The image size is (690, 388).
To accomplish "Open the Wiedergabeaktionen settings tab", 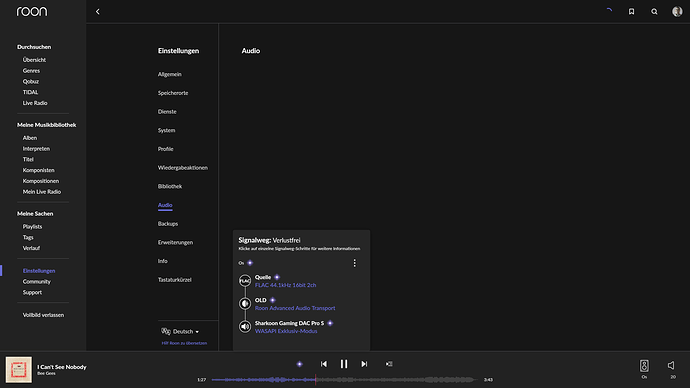I will pos(183,168).
